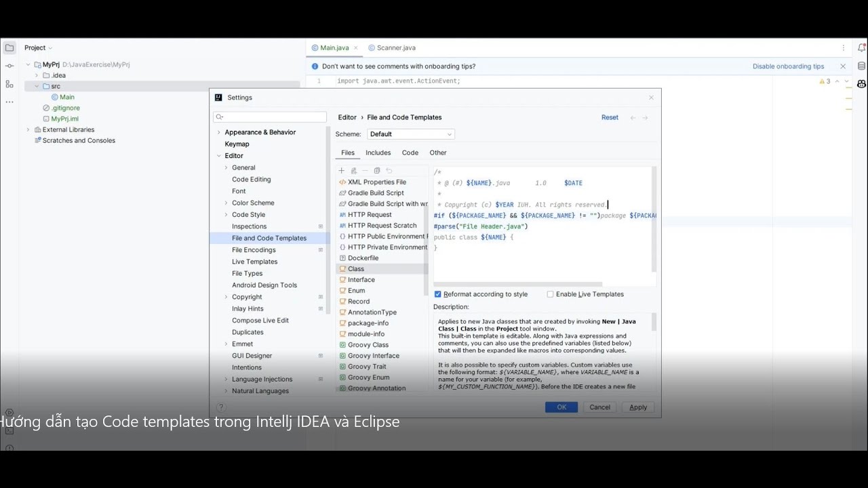
Task: Click the Cancel button in Settings
Action: click(599, 407)
